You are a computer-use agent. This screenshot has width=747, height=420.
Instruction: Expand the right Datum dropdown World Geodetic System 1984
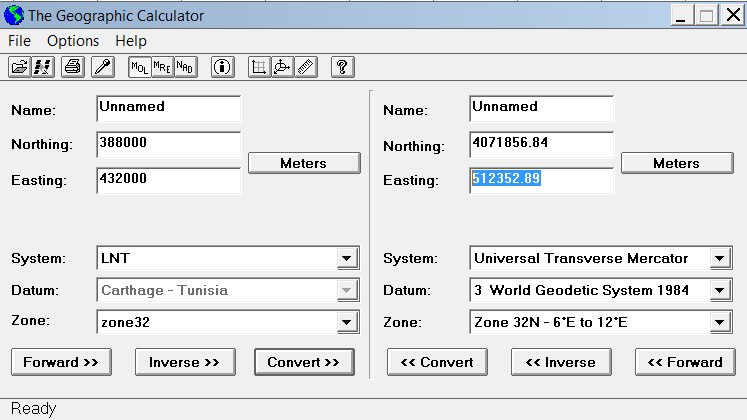(720, 290)
